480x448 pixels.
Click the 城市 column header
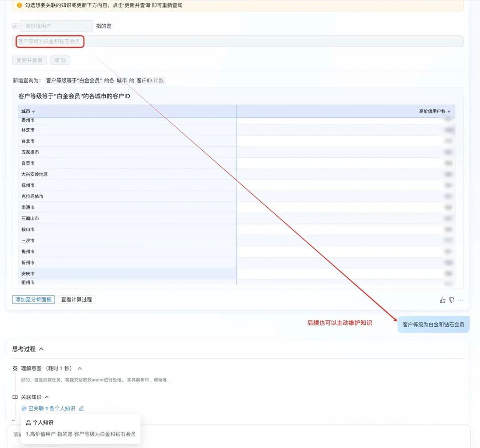pos(128,112)
